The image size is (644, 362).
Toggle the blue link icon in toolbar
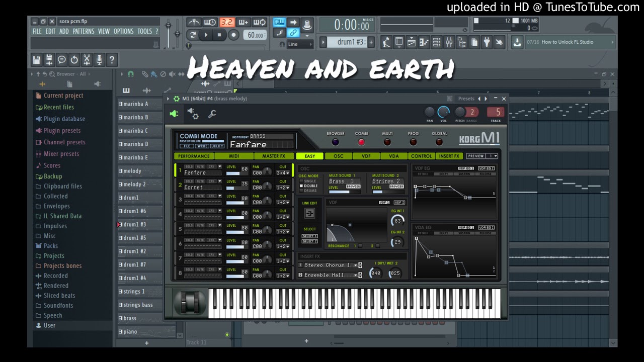[293, 33]
